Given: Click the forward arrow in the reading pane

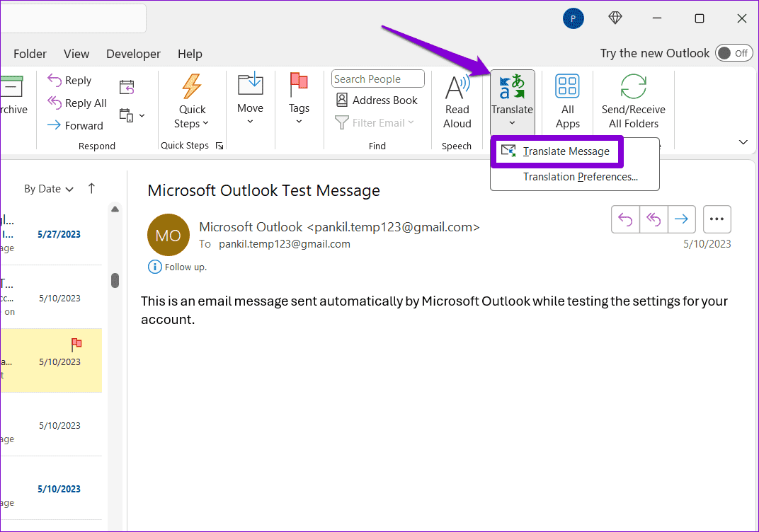Looking at the screenshot, I should point(682,219).
